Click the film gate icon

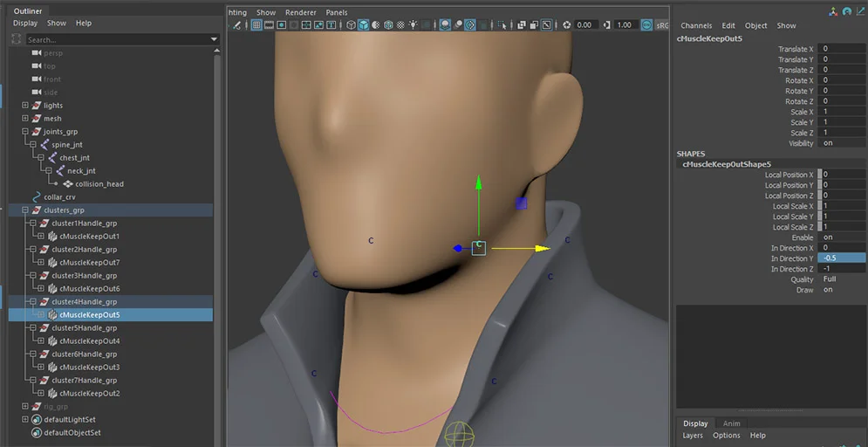(x=269, y=25)
